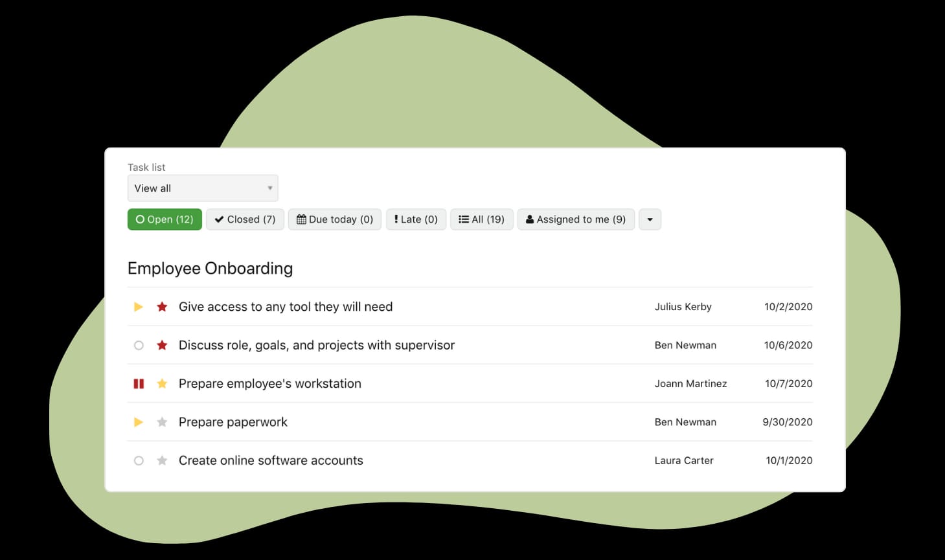This screenshot has height=560, width=945.
Task: Click the open circle beside 'Create online software accounts'
Action: [138, 460]
